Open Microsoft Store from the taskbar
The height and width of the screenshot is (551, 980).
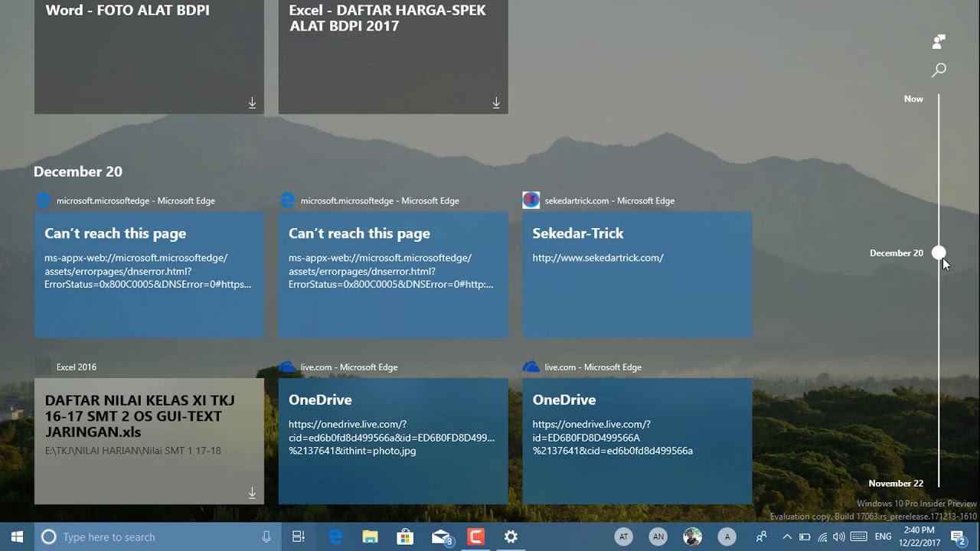coord(405,537)
